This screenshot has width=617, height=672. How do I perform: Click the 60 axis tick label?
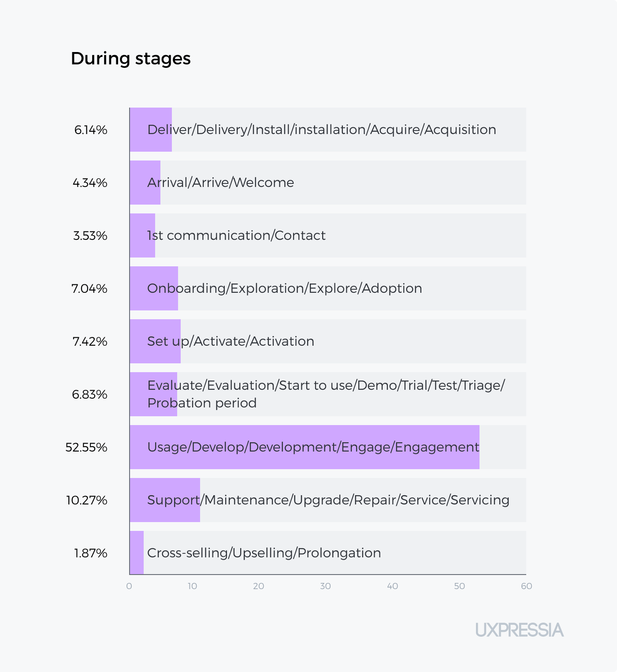[x=526, y=586]
